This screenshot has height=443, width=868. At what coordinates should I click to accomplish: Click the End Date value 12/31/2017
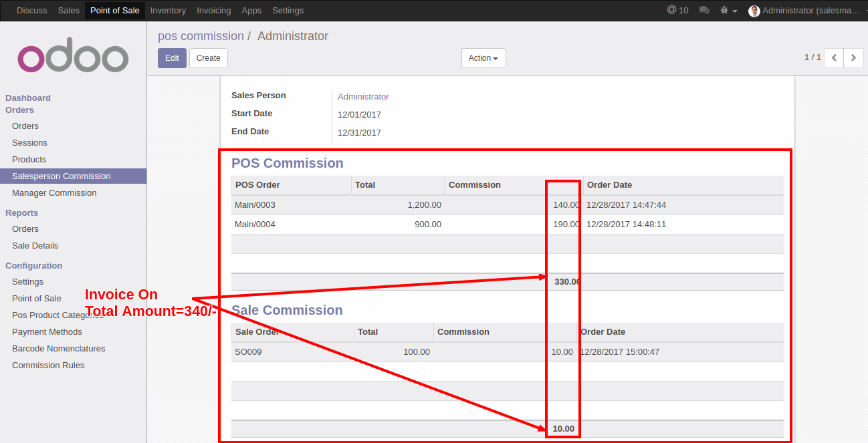[x=359, y=133]
